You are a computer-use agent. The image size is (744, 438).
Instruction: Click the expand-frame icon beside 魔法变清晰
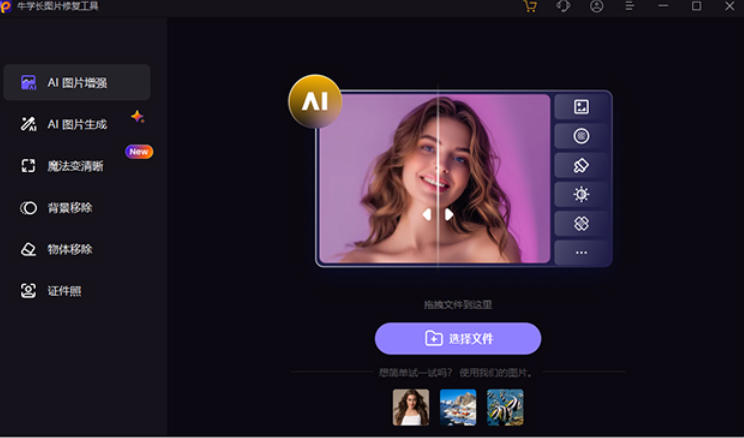click(x=28, y=166)
